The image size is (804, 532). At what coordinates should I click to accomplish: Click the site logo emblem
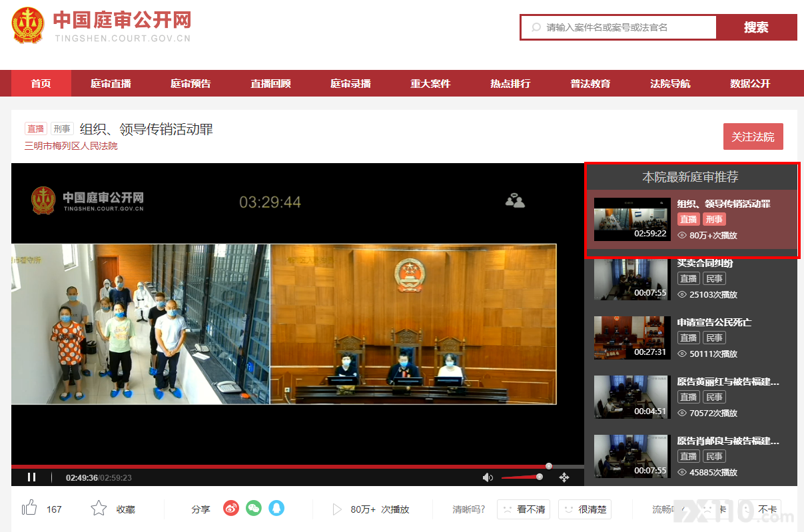pos(28,25)
